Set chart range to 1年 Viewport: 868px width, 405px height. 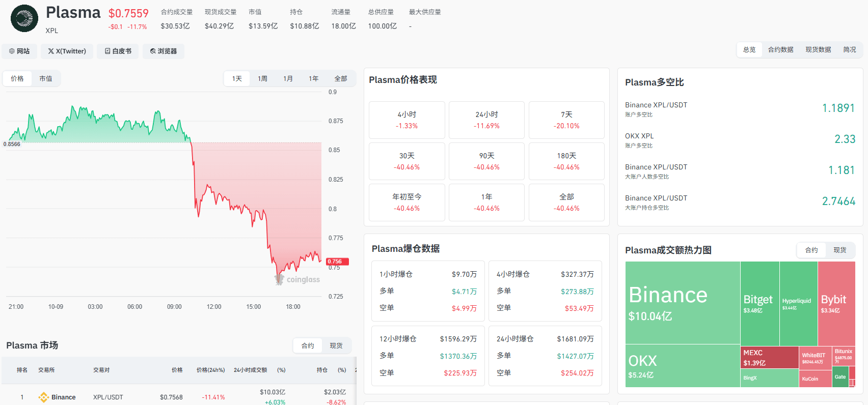pyautogui.click(x=313, y=79)
